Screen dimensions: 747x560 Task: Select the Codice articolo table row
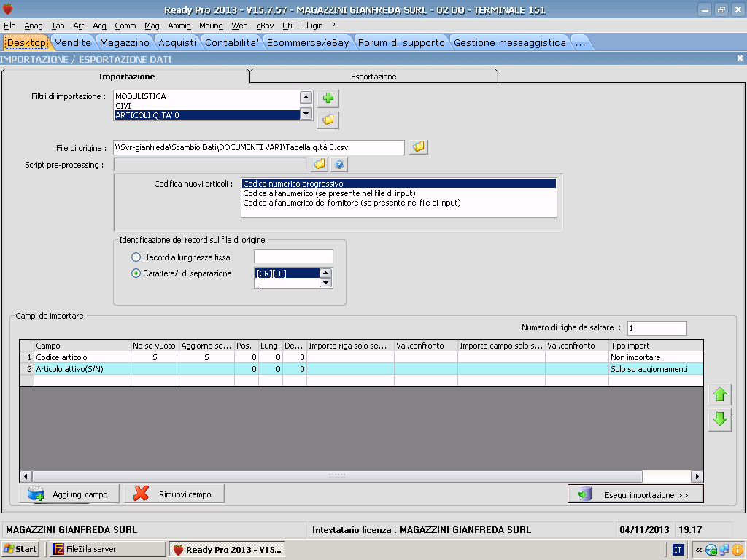[361, 357]
